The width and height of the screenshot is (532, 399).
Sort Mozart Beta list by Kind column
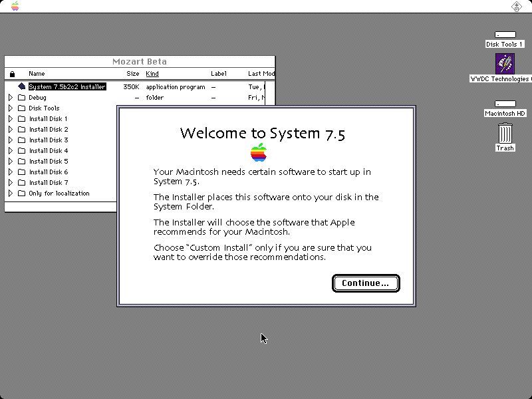pyautogui.click(x=152, y=74)
